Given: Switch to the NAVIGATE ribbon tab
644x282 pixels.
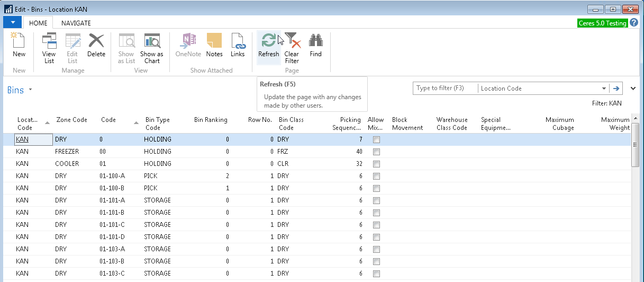Looking at the screenshot, I should click(x=76, y=23).
